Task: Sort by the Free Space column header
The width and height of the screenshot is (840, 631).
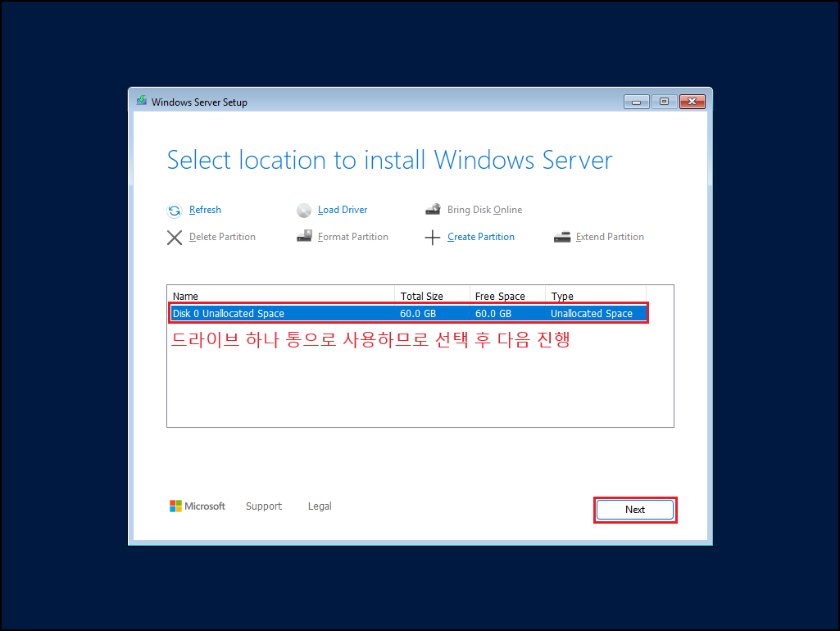Action: 507,296
